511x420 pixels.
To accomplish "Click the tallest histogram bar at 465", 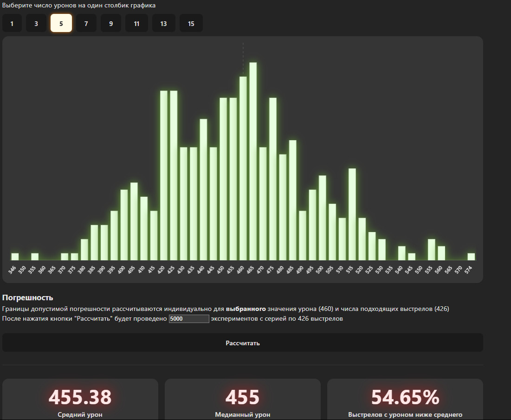I will pyautogui.click(x=253, y=162).
